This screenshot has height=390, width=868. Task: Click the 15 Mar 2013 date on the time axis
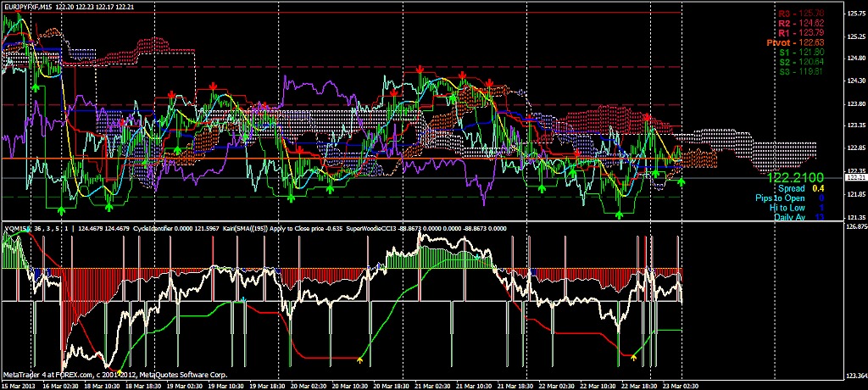[x=15, y=385]
